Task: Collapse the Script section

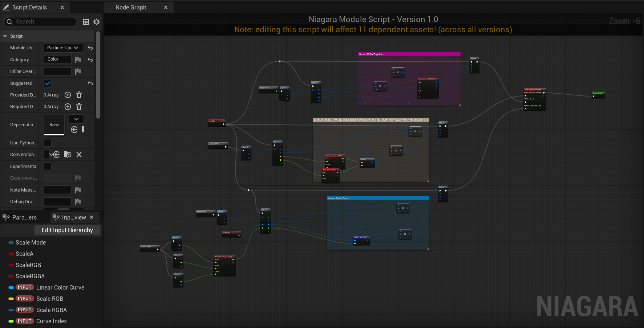Action: [x=5, y=36]
